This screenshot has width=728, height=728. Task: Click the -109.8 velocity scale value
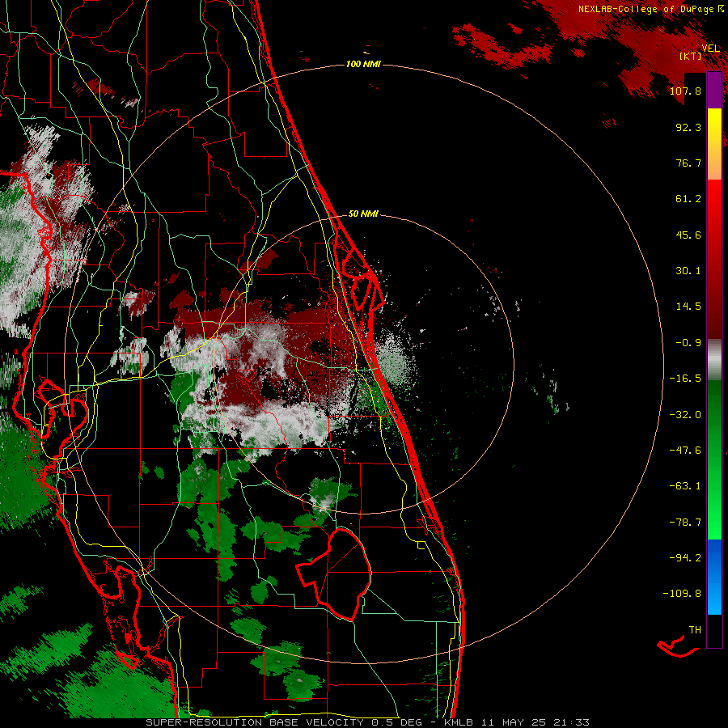[682, 594]
